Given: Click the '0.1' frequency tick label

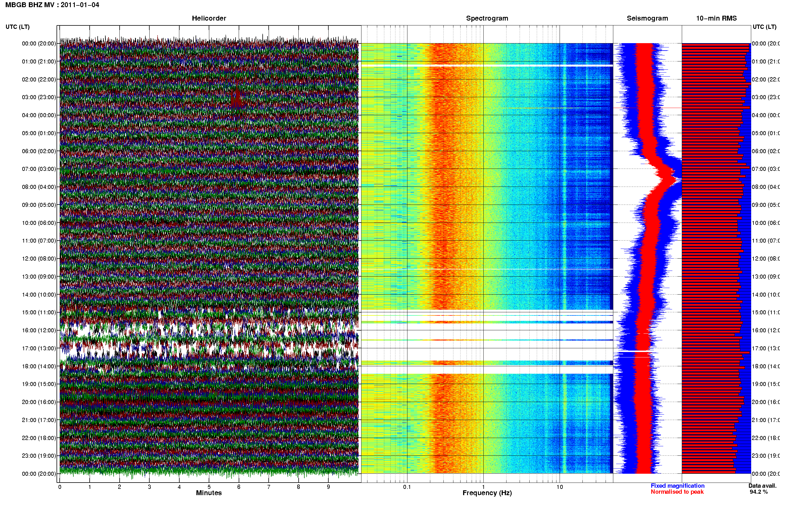Looking at the screenshot, I should [x=407, y=487].
